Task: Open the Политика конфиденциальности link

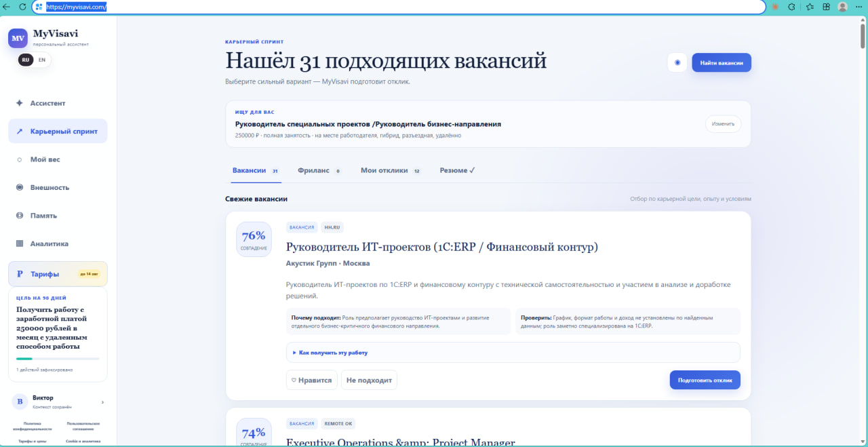Action: click(33, 426)
